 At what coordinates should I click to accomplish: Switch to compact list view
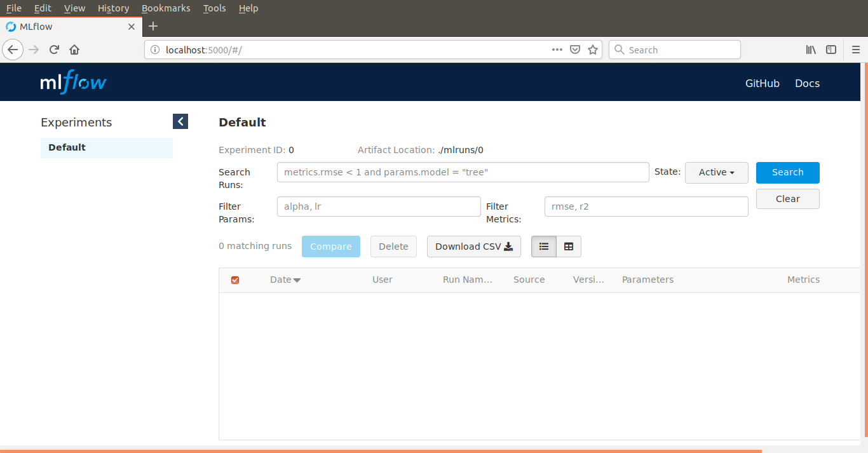coord(544,247)
